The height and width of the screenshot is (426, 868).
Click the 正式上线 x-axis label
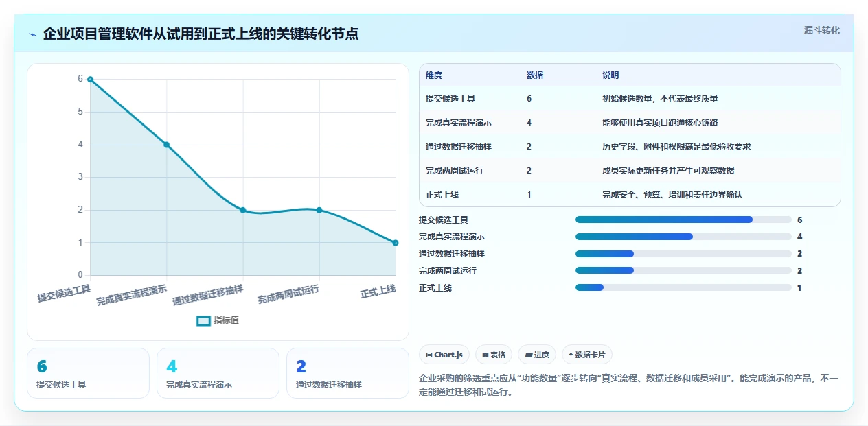(x=378, y=292)
